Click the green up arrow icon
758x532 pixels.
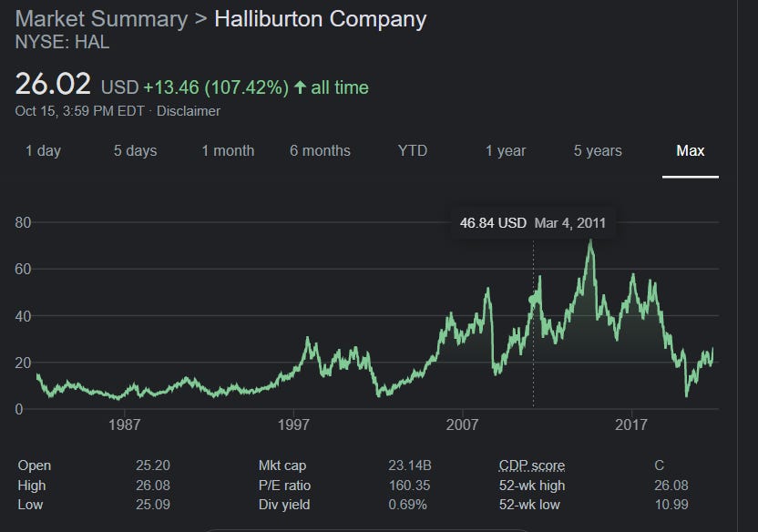click(301, 87)
